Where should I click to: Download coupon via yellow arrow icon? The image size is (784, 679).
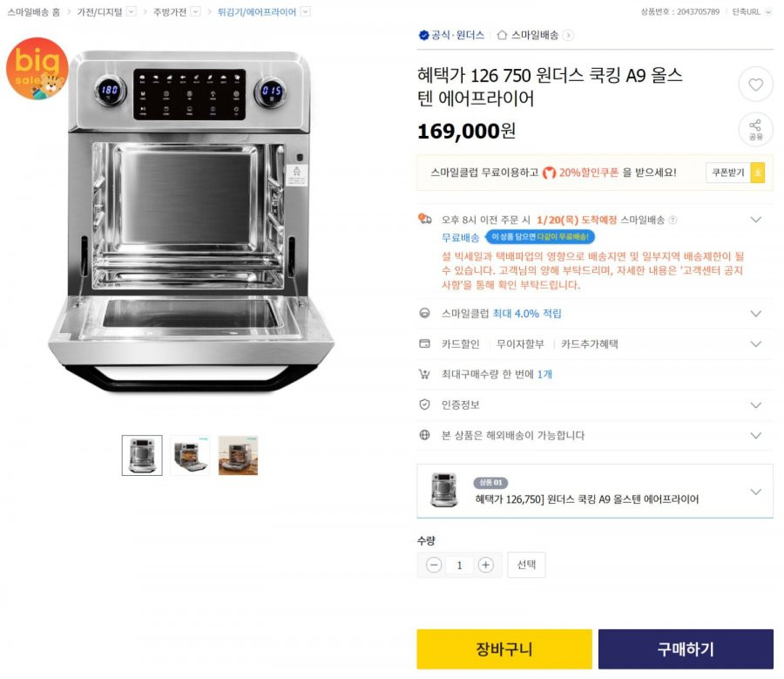click(x=758, y=173)
